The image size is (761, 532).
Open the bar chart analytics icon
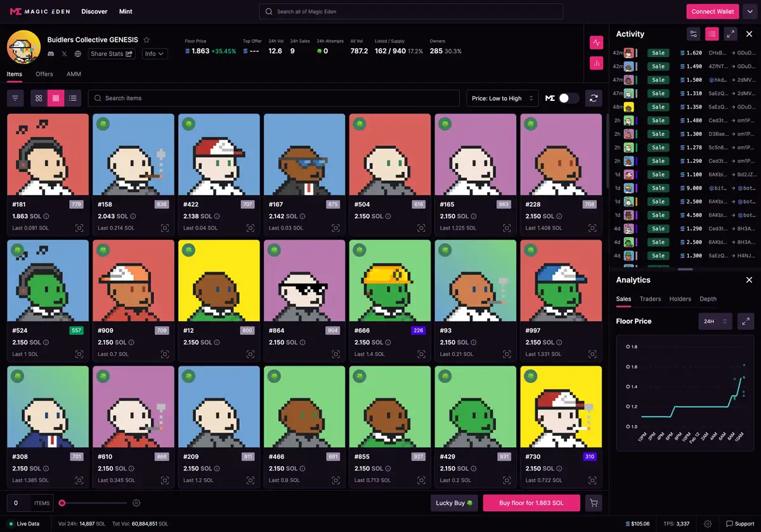pos(596,63)
